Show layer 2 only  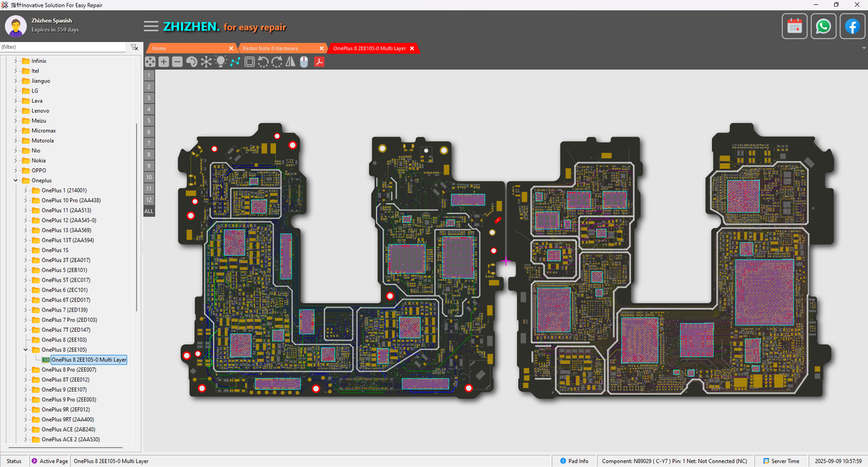149,86
